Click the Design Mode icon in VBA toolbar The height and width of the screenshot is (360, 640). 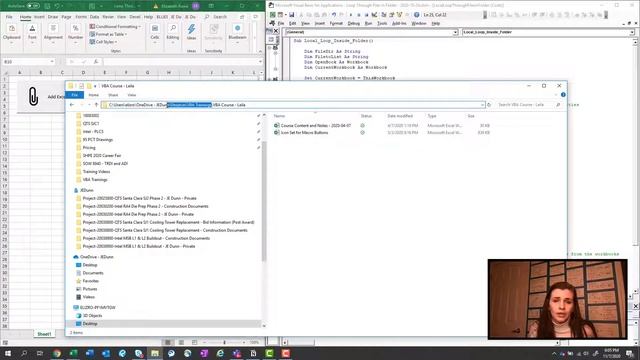[x=374, y=15]
